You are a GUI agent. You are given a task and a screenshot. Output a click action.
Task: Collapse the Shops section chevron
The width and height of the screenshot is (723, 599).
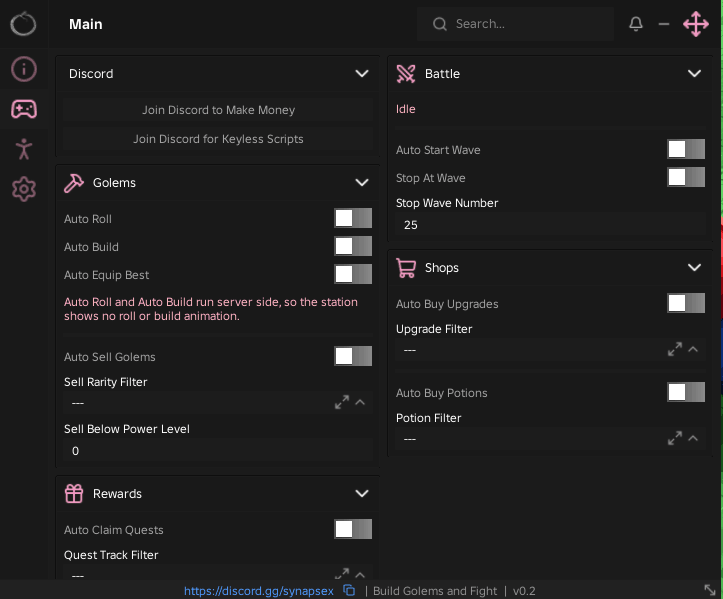(x=694, y=267)
